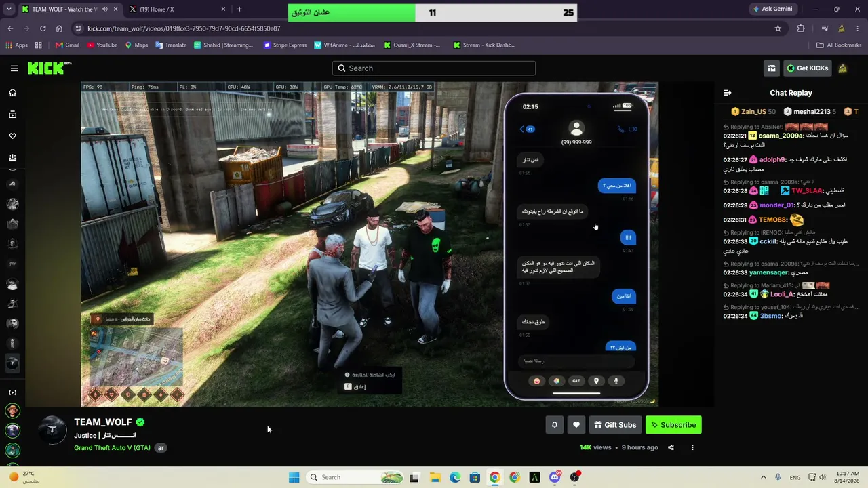Open Discord from the taskbar

[555, 477]
